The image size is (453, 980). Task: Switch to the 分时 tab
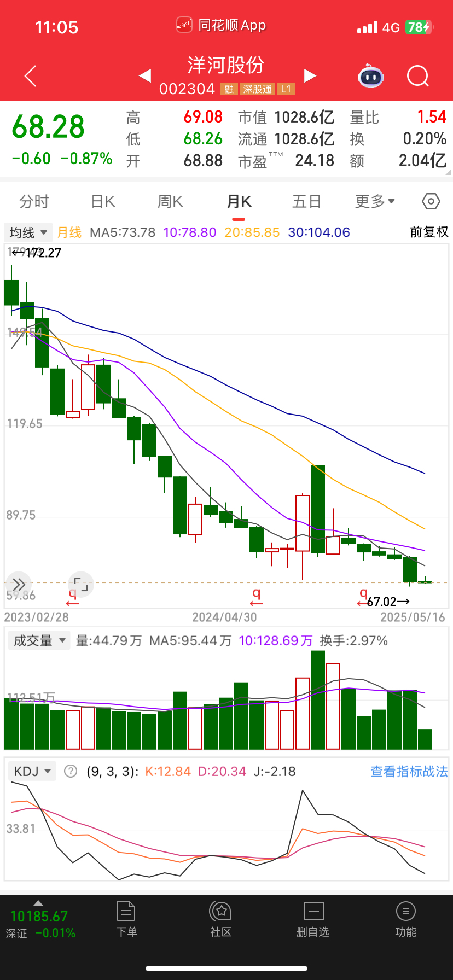point(34,201)
